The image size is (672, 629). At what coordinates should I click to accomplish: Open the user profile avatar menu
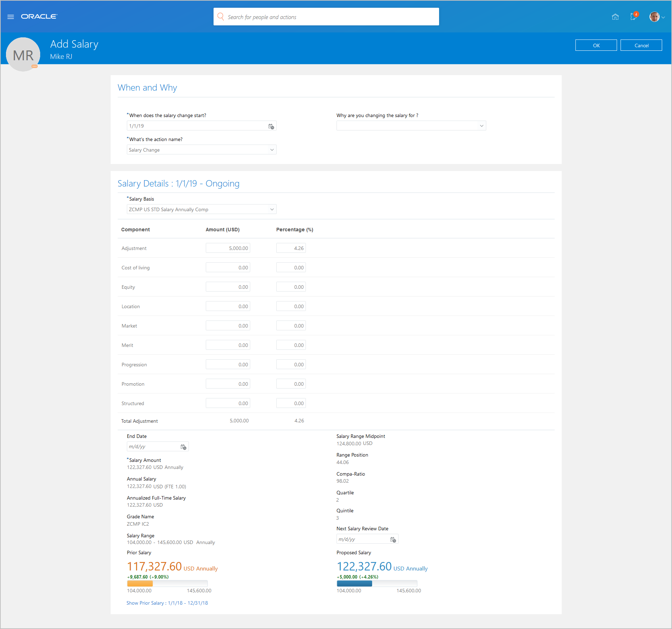[654, 17]
